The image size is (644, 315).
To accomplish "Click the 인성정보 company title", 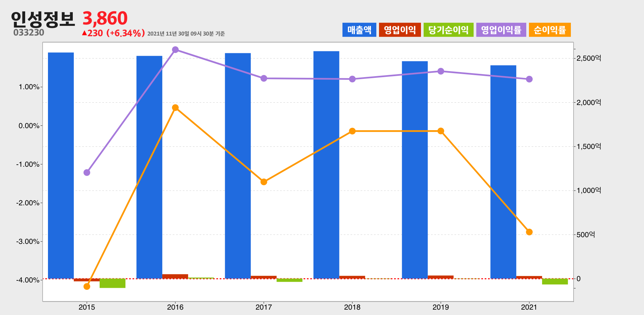I will tap(43, 19).
